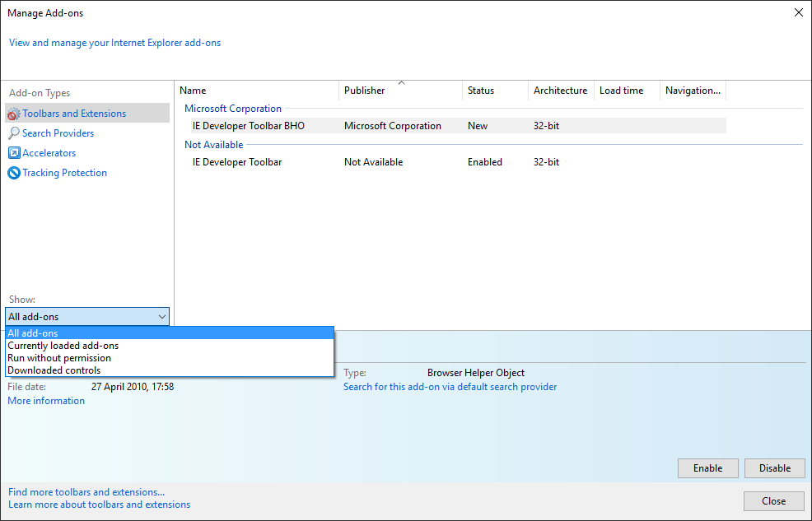This screenshot has width=812, height=521.
Task: Click 'Search for this add-on via default search provider'
Action: click(450, 387)
